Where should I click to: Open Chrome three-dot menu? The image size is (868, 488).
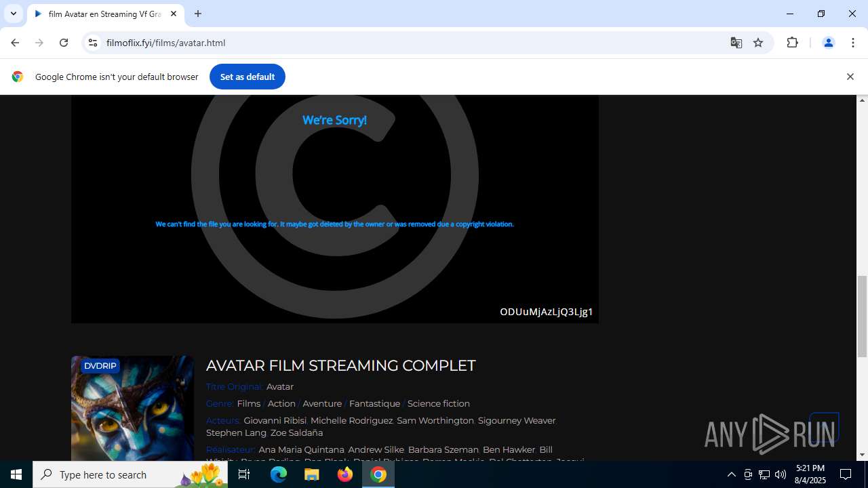pyautogui.click(x=853, y=43)
